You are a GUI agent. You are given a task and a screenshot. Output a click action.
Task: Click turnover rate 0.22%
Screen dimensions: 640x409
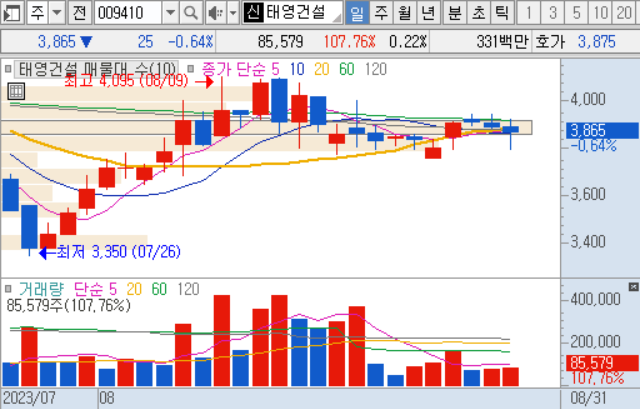[x=408, y=42]
